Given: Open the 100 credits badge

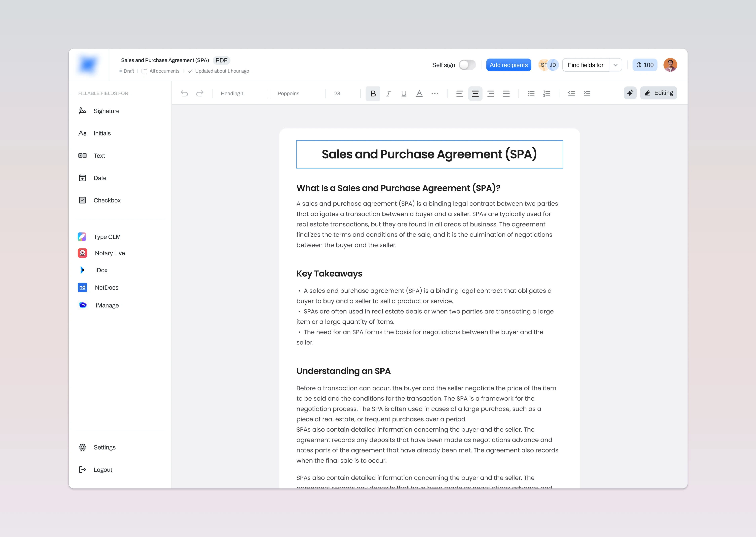Looking at the screenshot, I should pyautogui.click(x=645, y=65).
